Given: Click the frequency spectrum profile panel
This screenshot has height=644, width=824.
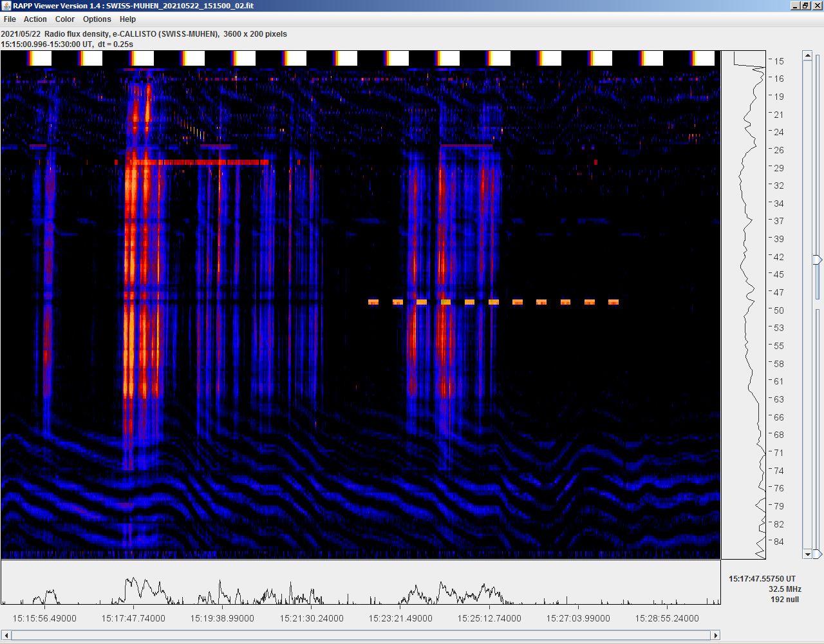Looking at the screenshot, I should tap(744, 305).
